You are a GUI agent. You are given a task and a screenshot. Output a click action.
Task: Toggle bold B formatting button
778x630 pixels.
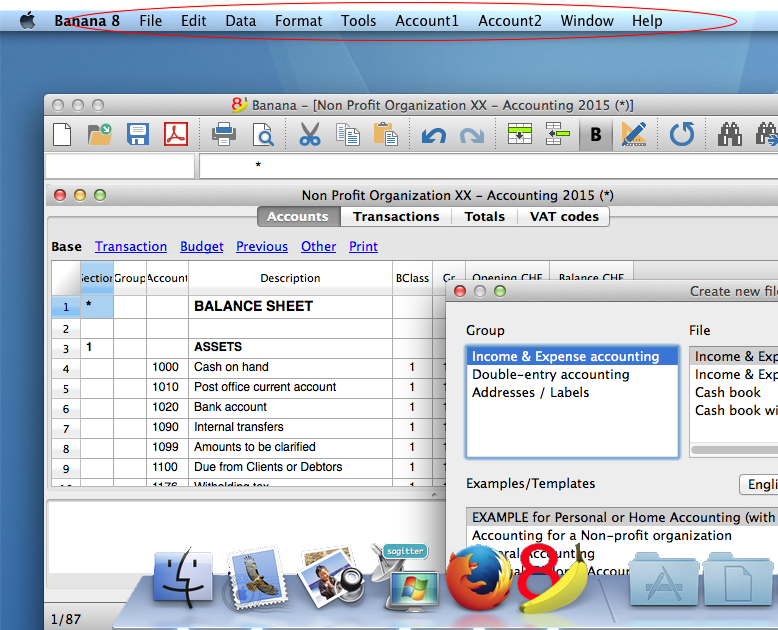pyautogui.click(x=596, y=134)
